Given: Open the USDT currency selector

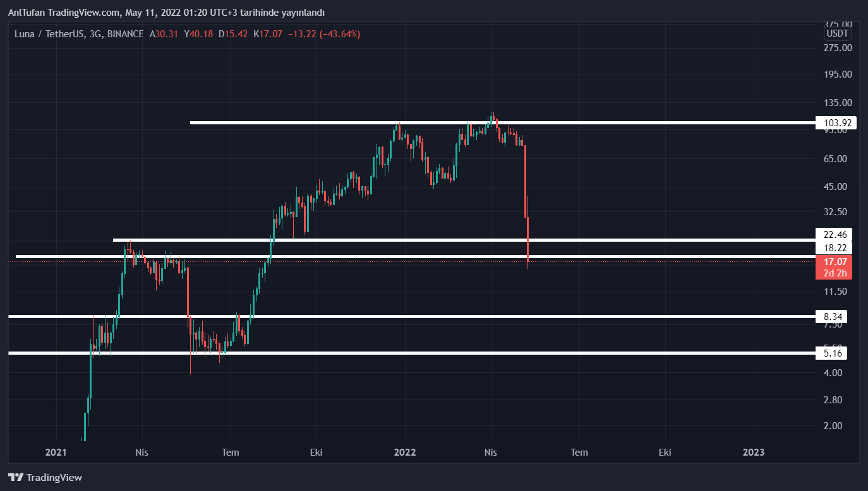Looking at the screenshot, I should click(x=838, y=33).
